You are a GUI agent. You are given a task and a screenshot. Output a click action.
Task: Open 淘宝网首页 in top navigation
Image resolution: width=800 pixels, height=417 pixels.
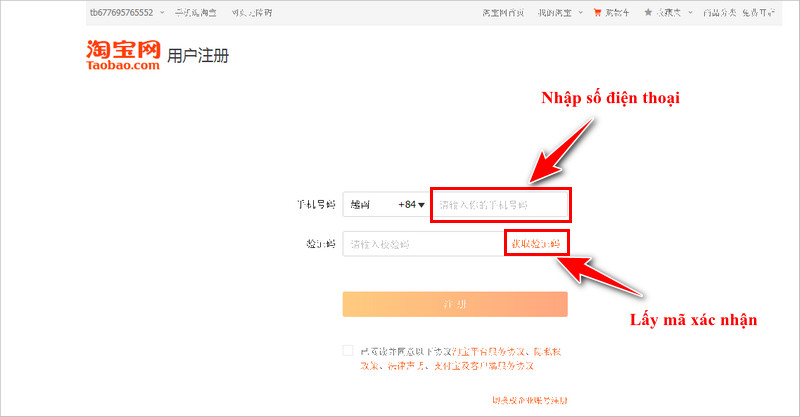tap(503, 13)
